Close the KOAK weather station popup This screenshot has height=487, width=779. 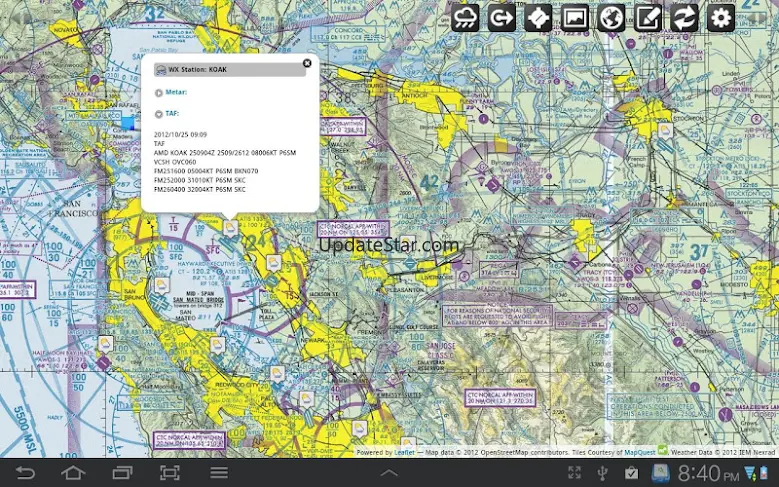pos(307,63)
